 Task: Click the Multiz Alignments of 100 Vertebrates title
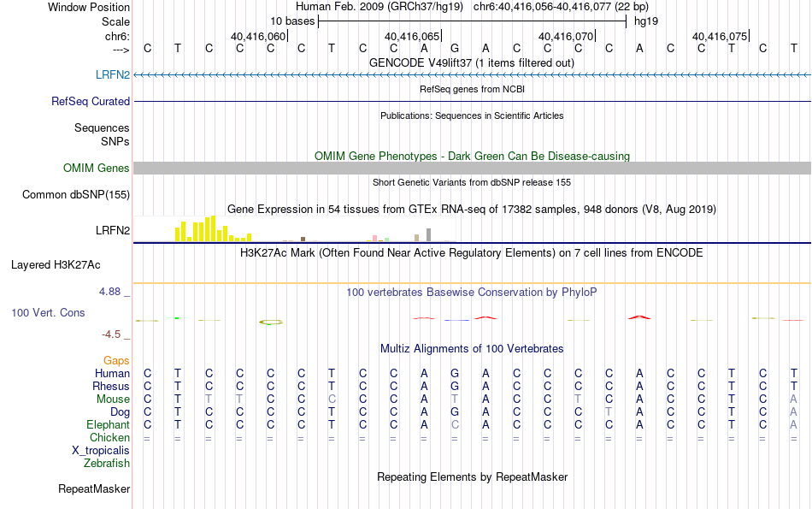pyautogui.click(x=472, y=348)
